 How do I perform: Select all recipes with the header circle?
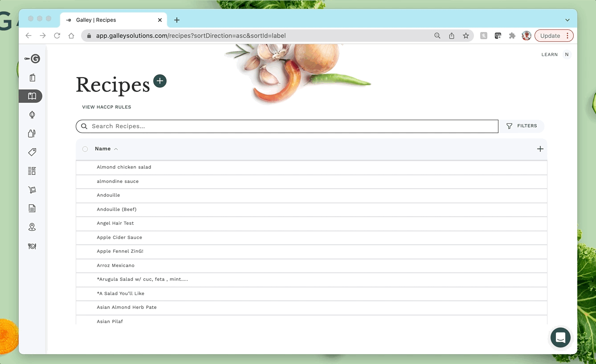coord(85,149)
